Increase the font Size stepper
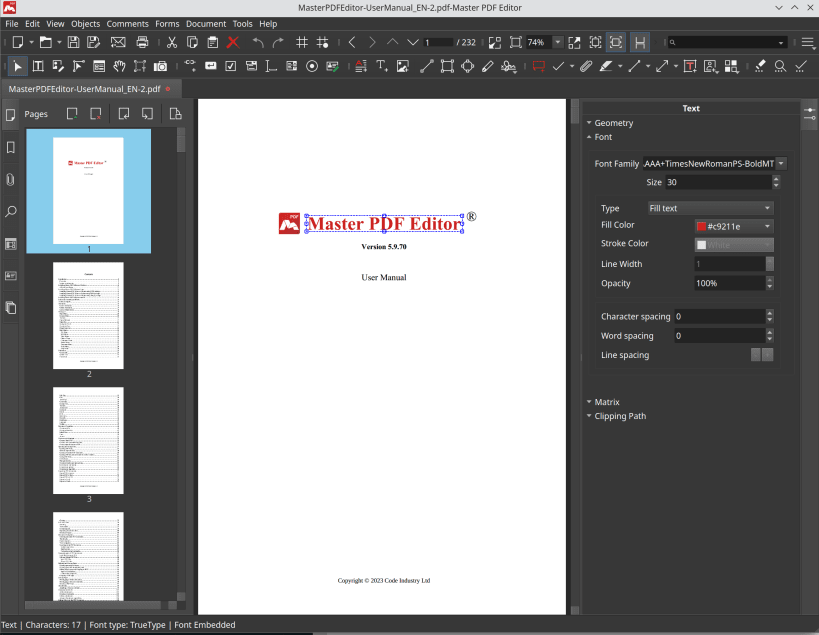819x635 pixels. coord(776,179)
